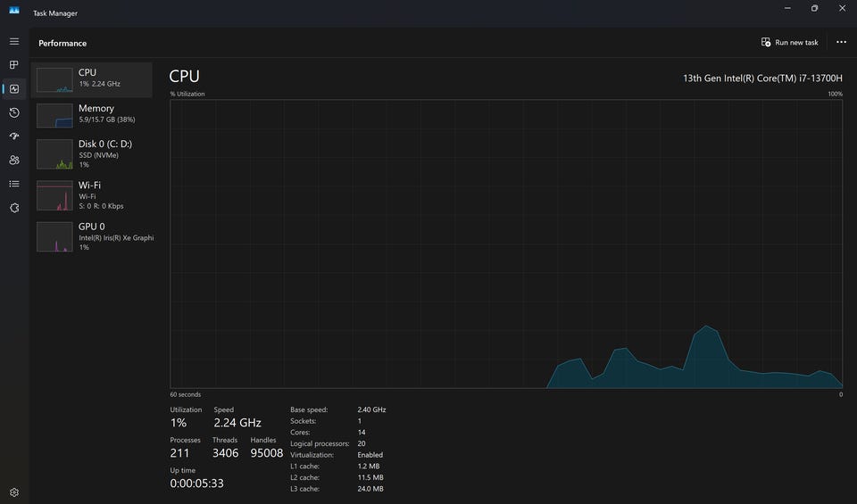Click the CPU utilization graph
Viewport: 857px width, 504px height.
tap(506, 244)
